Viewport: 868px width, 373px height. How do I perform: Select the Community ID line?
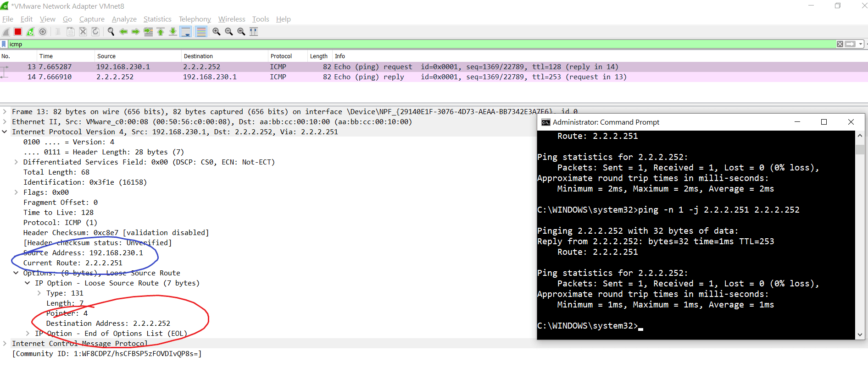coord(107,354)
